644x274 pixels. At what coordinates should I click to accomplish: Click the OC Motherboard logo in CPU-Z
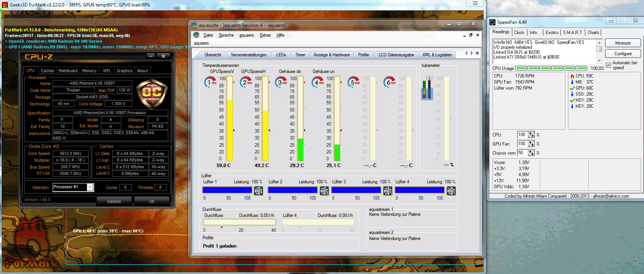coord(152,93)
